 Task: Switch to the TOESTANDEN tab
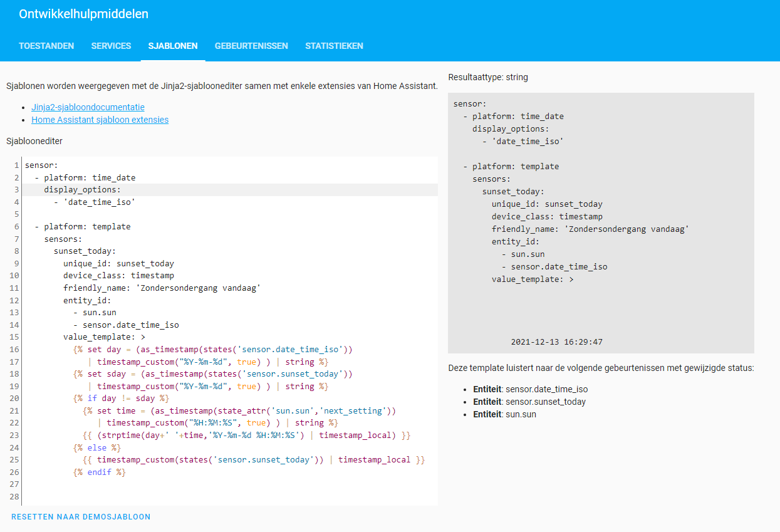46,46
